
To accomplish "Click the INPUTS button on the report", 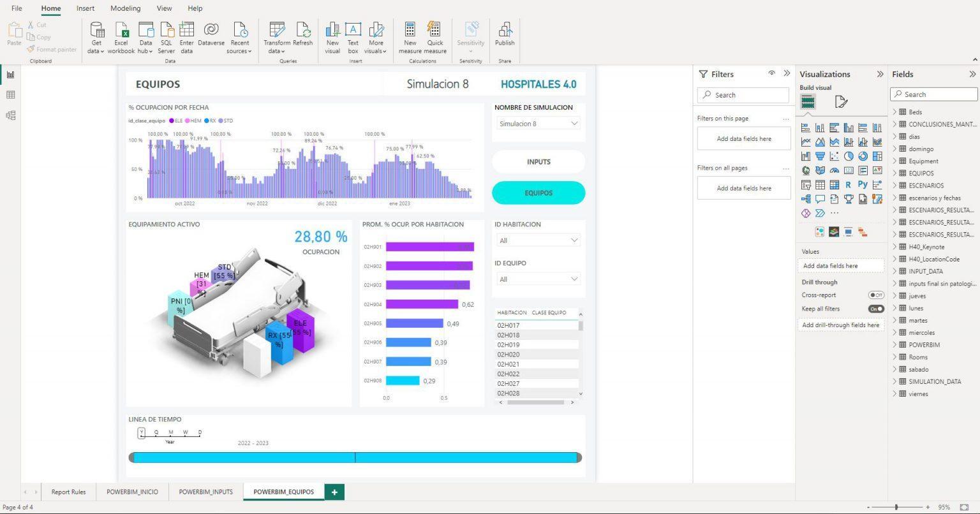I will click(538, 161).
